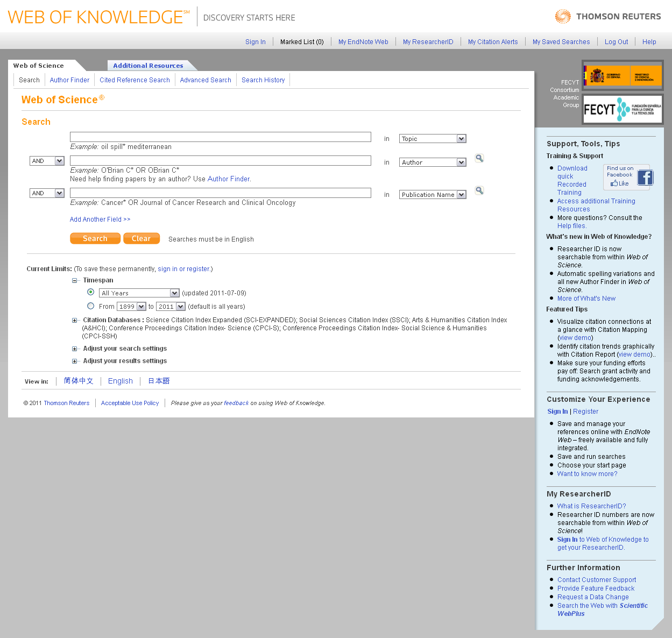This screenshot has height=638, width=672.
Task: Open What is ResearcherID?
Action: coord(592,506)
